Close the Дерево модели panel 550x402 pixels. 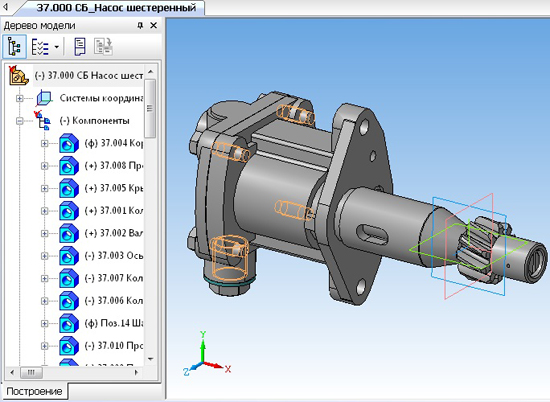(x=154, y=26)
